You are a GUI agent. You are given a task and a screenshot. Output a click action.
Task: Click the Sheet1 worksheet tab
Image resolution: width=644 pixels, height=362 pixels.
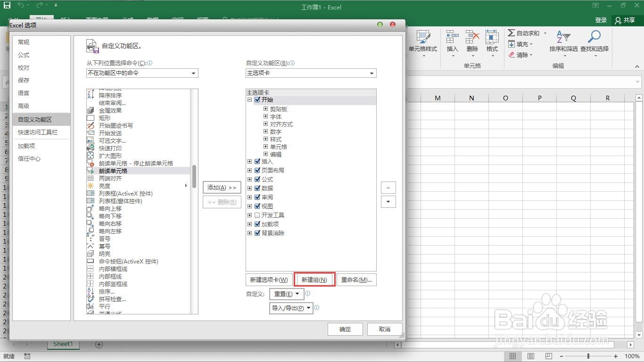pyautogui.click(x=63, y=344)
